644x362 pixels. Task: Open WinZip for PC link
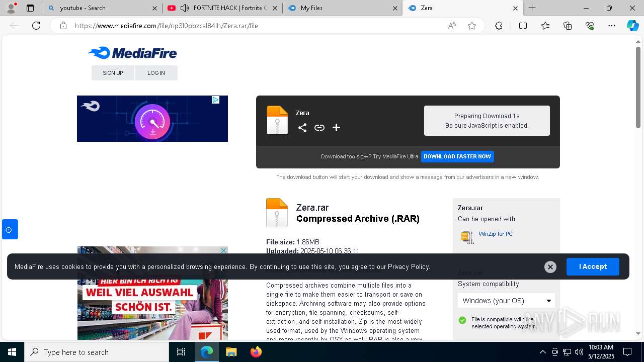pos(496,234)
